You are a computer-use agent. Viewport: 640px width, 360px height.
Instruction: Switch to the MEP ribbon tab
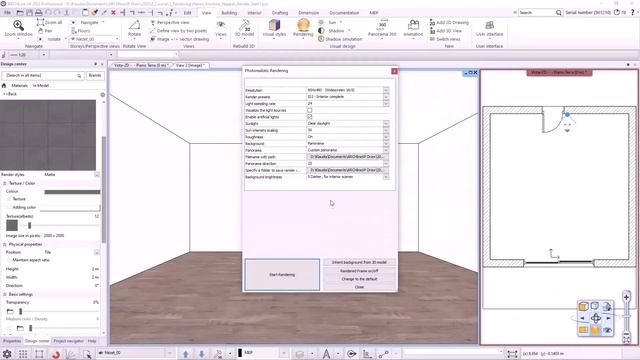pos(373,13)
